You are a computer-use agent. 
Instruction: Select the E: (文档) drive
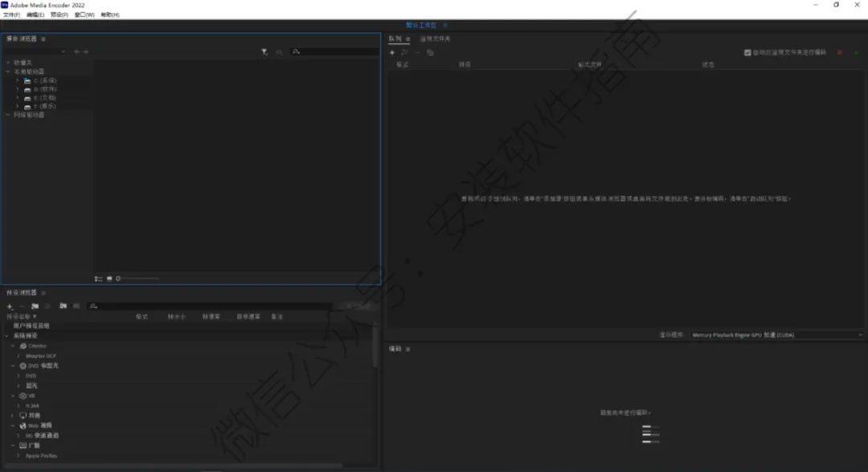pos(44,97)
